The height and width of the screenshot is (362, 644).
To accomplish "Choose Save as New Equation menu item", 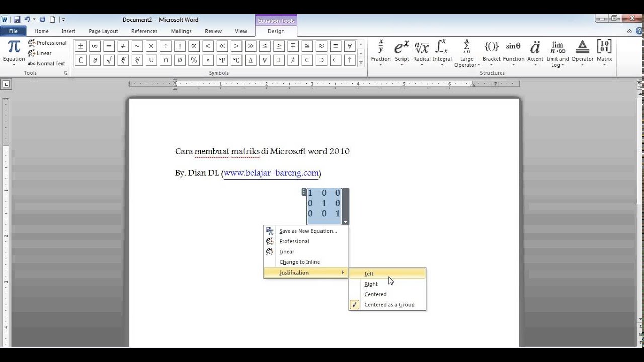I will 306,231.
